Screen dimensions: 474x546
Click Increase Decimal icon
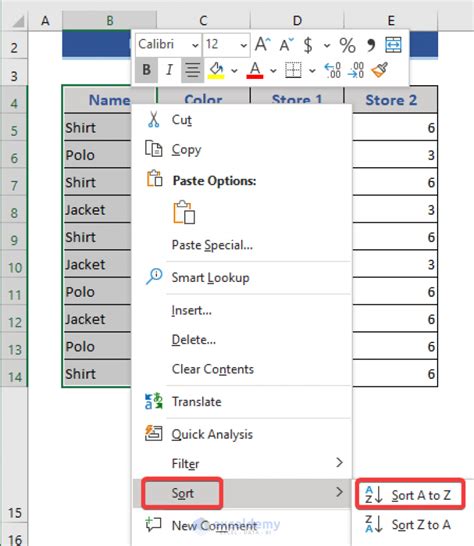(x=332, y=70)
